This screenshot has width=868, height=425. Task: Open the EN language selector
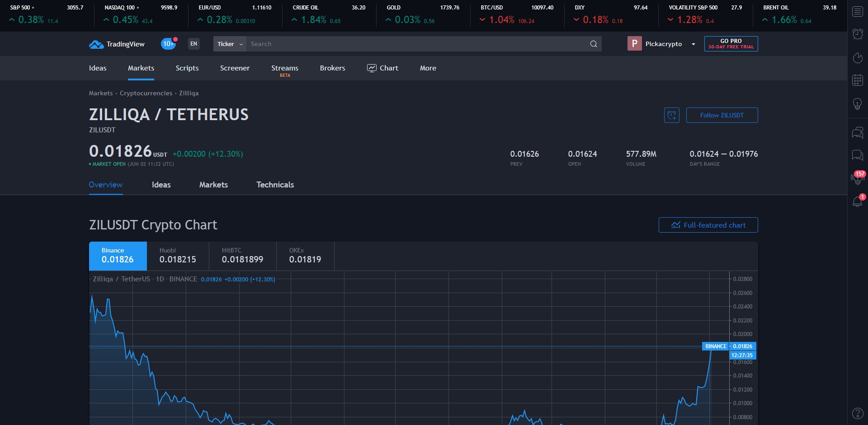194,44
